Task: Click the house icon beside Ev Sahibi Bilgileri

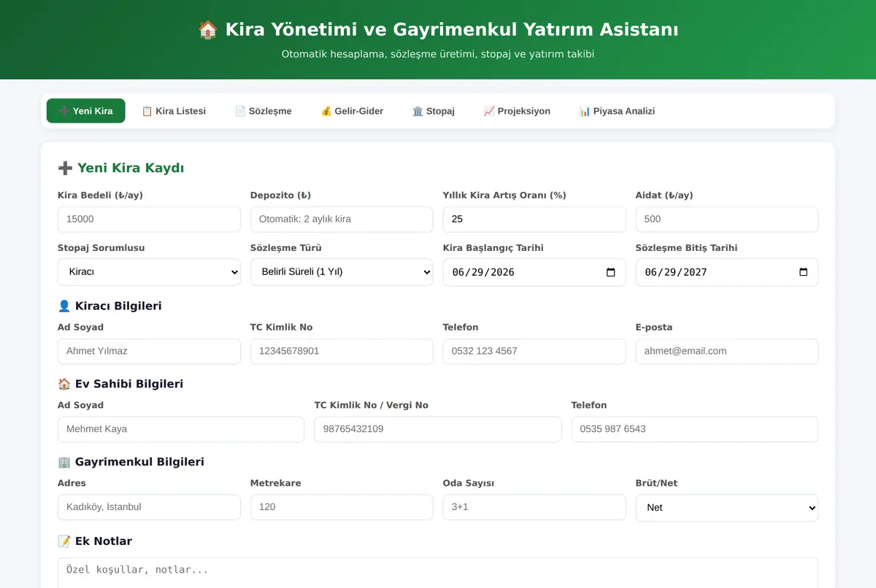Action: pos(64,384)
